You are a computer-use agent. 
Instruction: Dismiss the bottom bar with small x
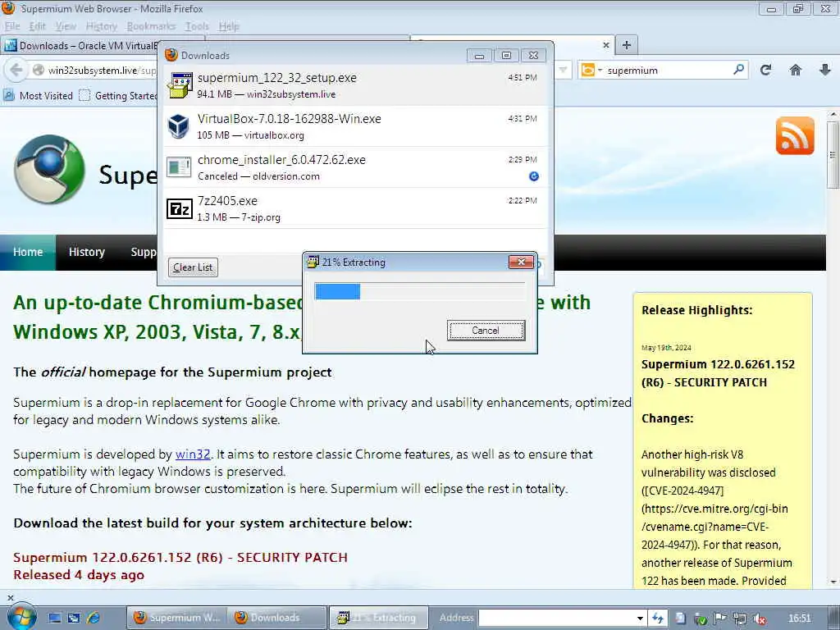click(x=10, y=597)
